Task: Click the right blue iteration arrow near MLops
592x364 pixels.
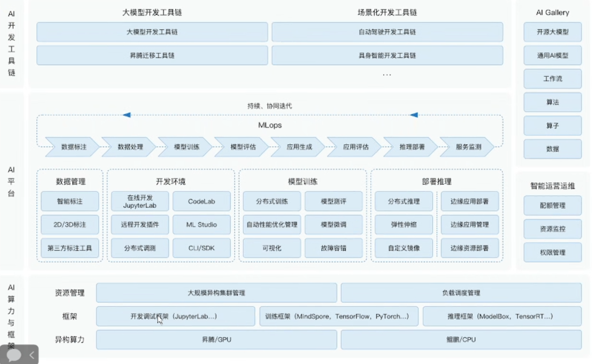Action: click(x=414, y=115)
